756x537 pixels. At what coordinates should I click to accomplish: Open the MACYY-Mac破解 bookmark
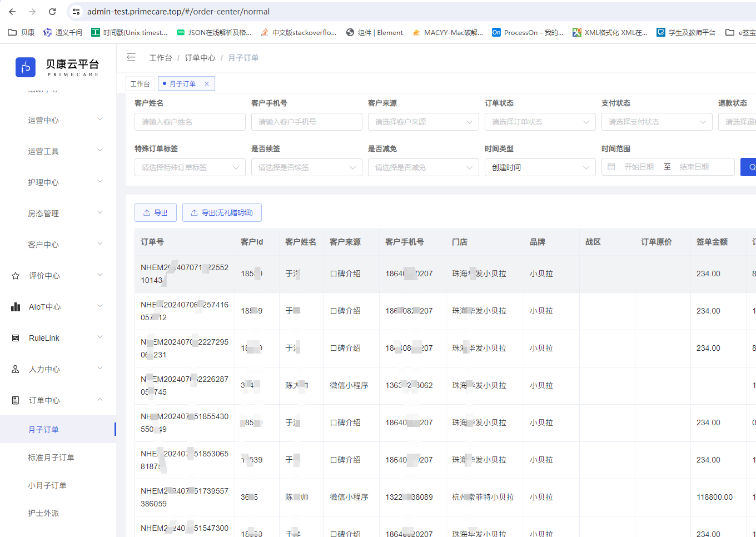click(x=447, y=32)
